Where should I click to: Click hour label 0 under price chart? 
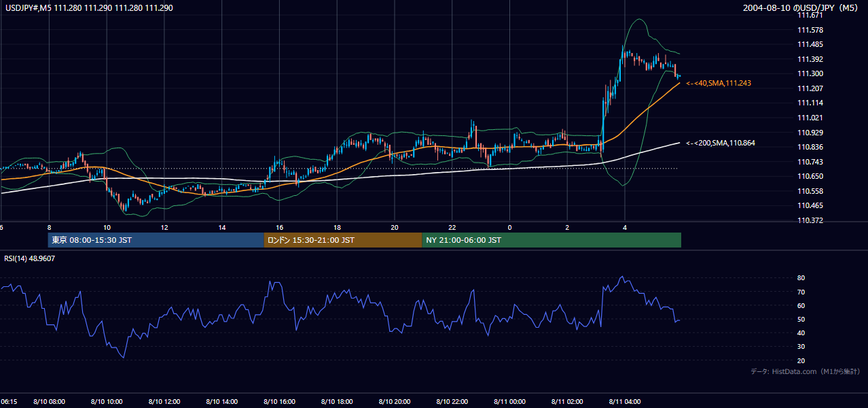(510, 228)
